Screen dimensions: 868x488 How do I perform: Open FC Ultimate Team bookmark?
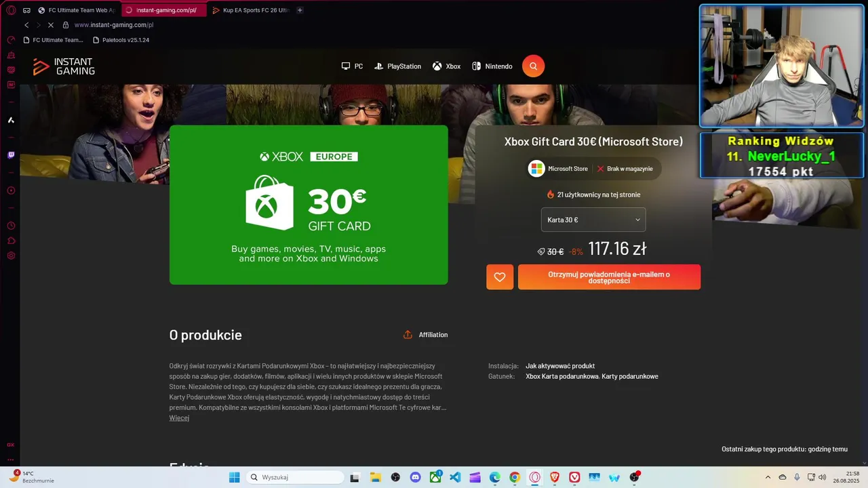pos(53,40)
